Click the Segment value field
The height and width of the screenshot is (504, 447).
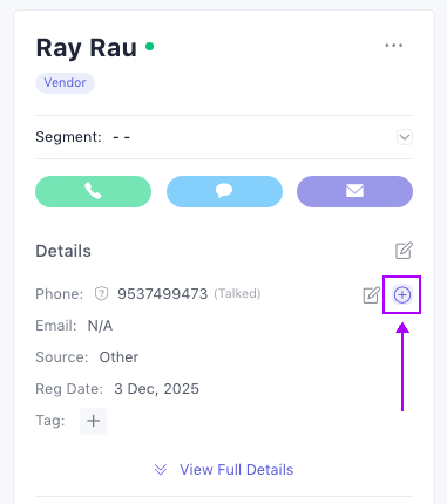point(121,138)
